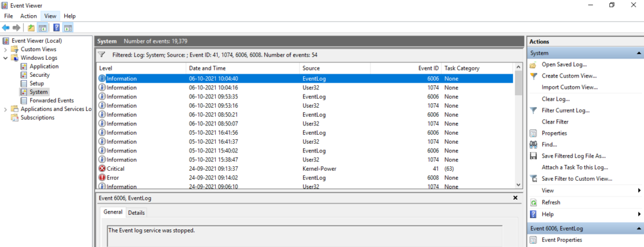Expand Applications and Services Logs node
The height and width of the screenshot is (247, 644).
point(5,110)
